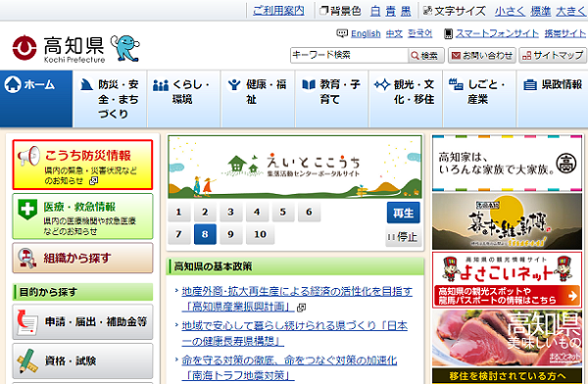Select slide number 5 in carousel
588x384 pixels.
[x=283, y=212]
